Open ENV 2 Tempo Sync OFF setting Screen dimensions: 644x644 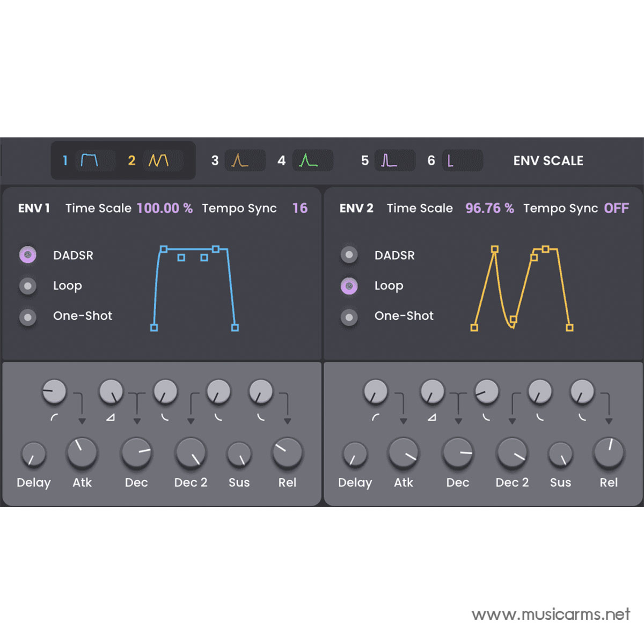tap(616, 208)
